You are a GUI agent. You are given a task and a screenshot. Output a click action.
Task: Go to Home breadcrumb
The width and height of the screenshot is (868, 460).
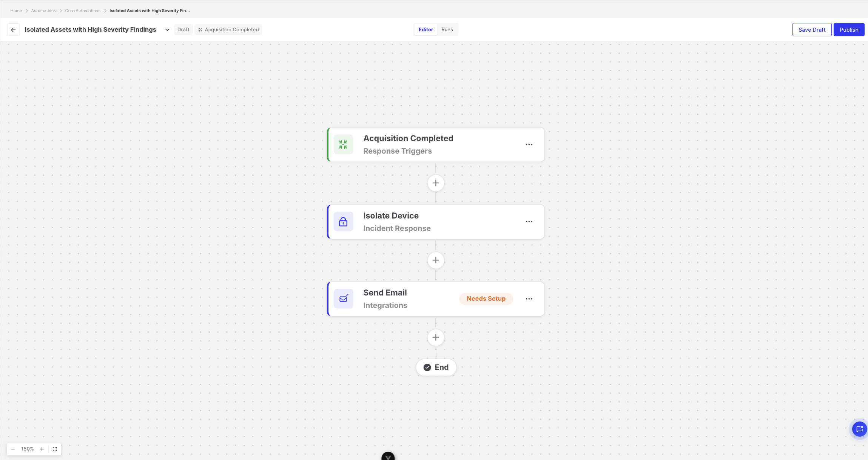16,11
